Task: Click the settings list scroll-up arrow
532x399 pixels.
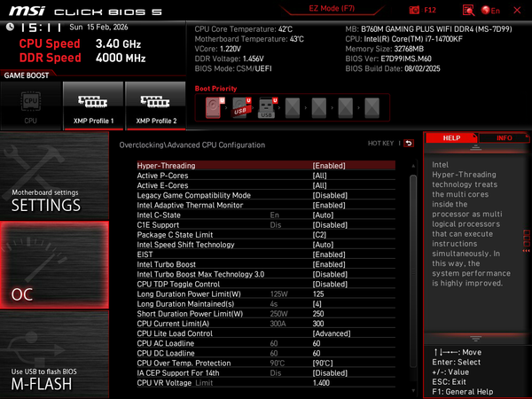Action: click(413, 166)
